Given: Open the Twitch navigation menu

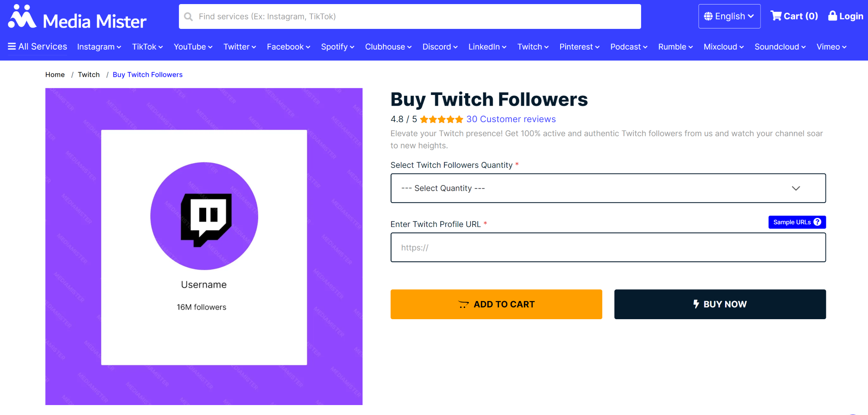Looking at the screenshot, I should (533, 47).
